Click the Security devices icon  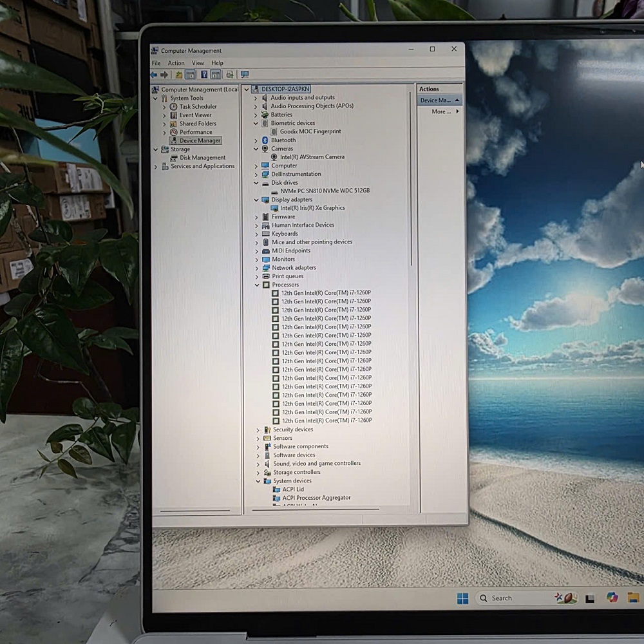point(267,430)
